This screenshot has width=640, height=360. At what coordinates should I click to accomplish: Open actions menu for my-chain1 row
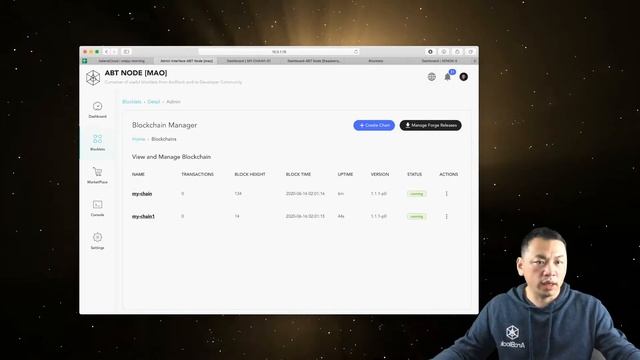[x=447, y=216]
